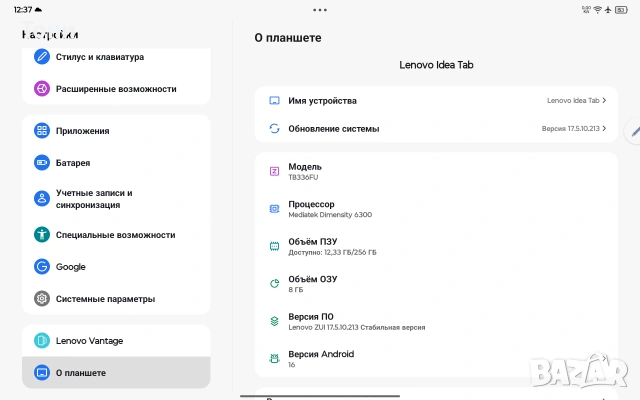
Task: Tap the battery level status indicator
Action: 621,10
